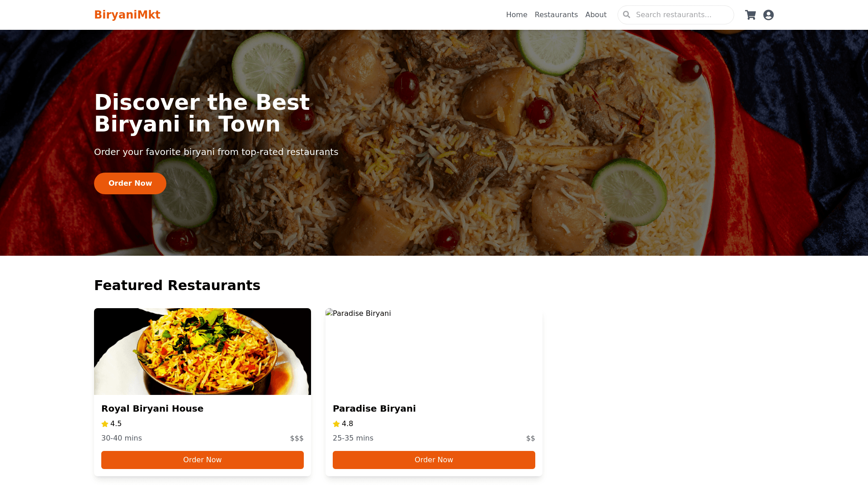Click the Featured Restaurants heading
Viewport: 868px width, 488px height.
tap(177, 286)
